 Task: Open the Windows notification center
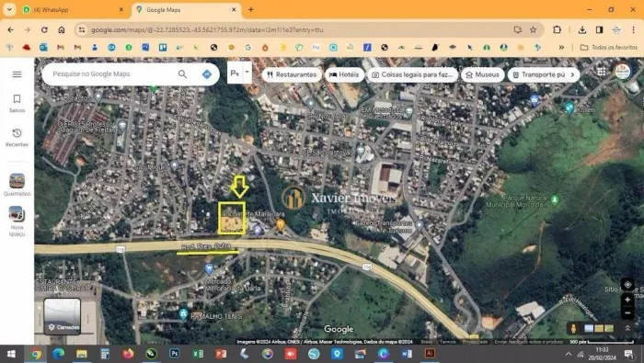[x=628, y=354]
